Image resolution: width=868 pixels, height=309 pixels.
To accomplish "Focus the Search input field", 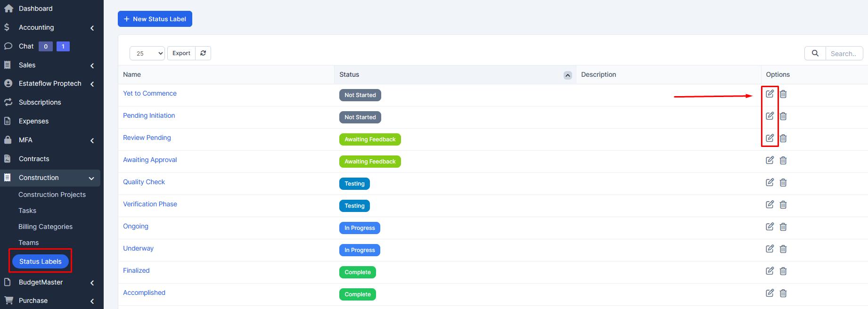I will click(843, 54).
